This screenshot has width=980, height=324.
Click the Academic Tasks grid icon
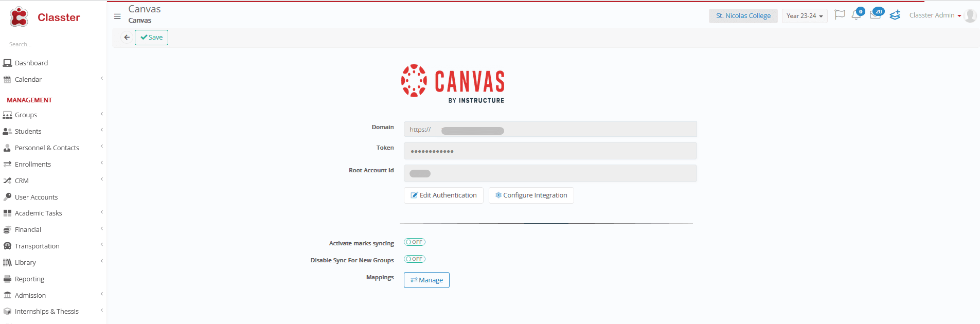click(7, 213)
